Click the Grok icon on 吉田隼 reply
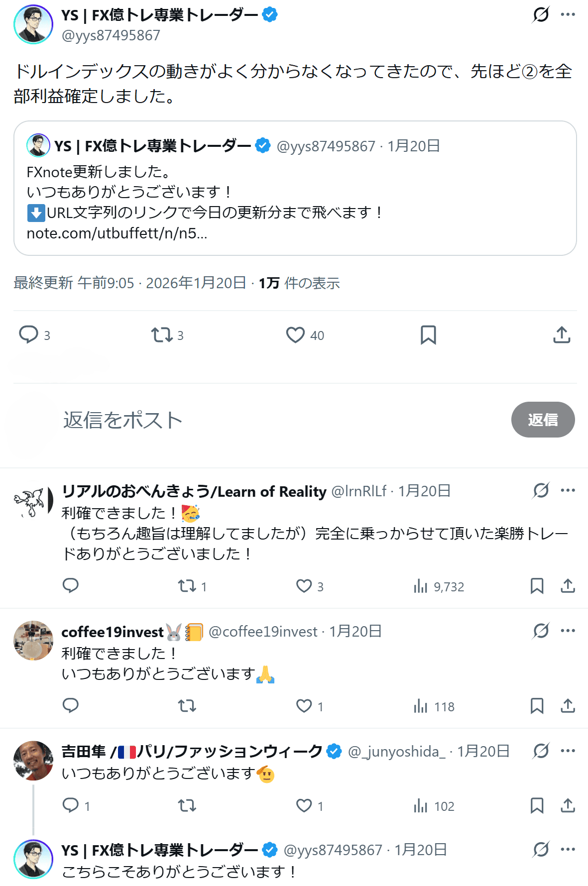The height and width of the screenshot is (886, 588). [x=541, y=751]
